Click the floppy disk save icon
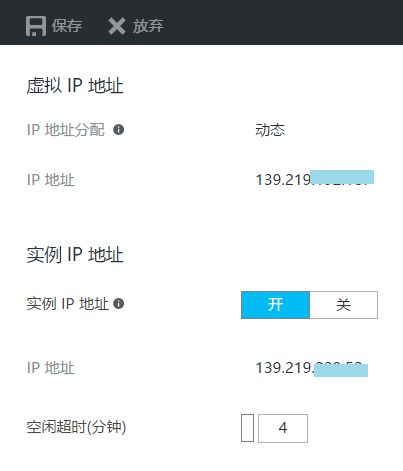Screen dimensions: 403x471 coord(36,26)
